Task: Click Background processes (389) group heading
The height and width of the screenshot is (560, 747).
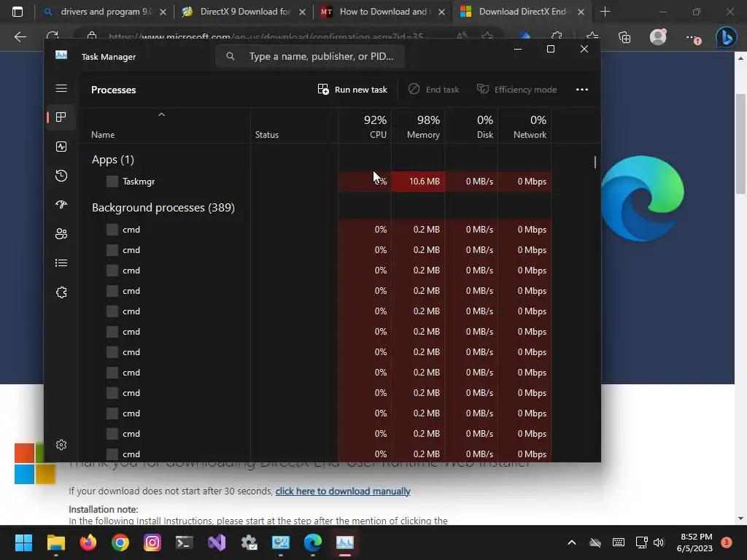Action: (x=163, y=208)
